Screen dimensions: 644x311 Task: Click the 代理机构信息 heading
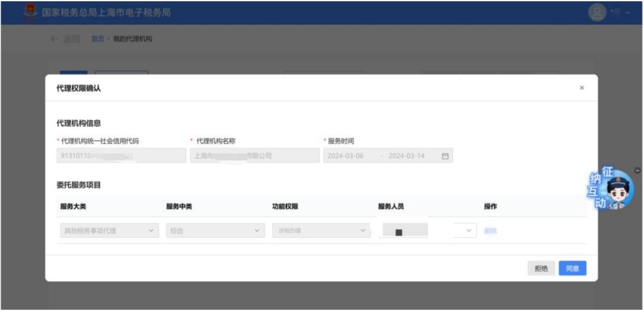click(x=79, y=123)
